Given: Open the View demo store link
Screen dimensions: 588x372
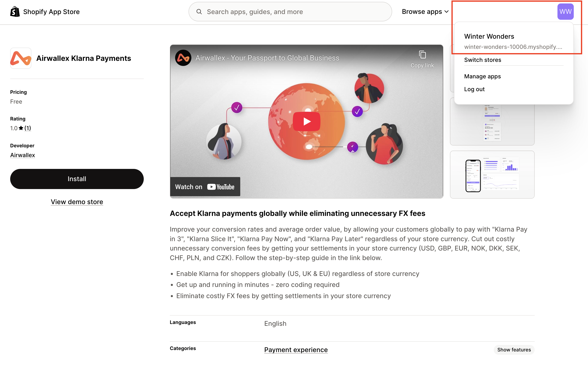Looking at the screenshot, I should 77,202.
